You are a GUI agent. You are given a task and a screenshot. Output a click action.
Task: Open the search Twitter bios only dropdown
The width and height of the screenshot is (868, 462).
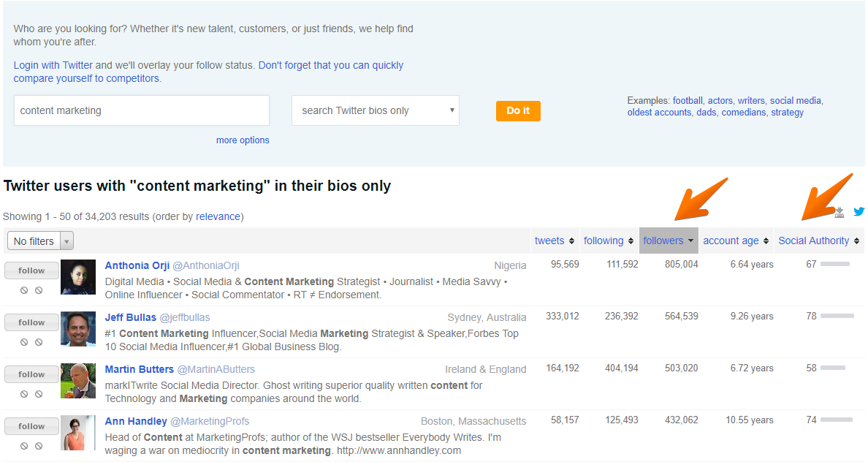point(375,110)
